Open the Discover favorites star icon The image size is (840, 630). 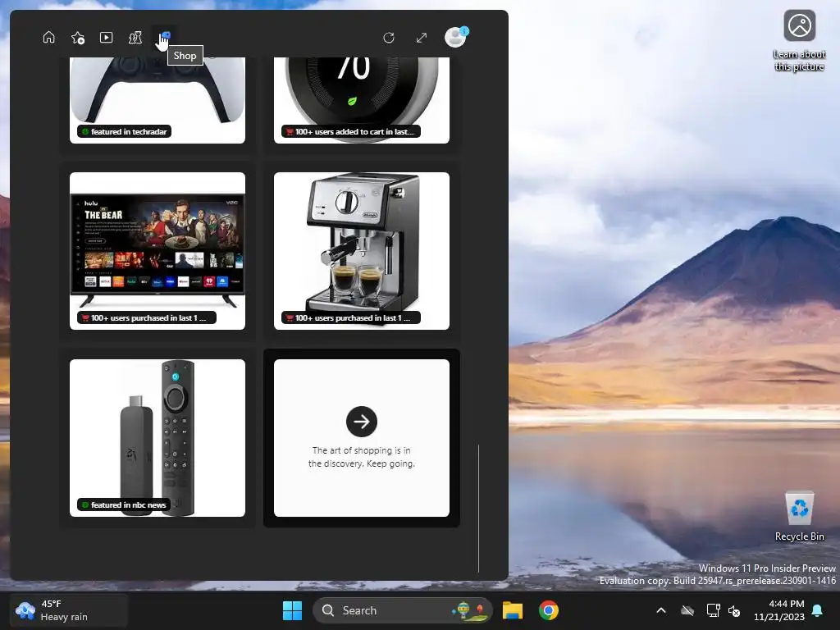(x=78, y=38)
